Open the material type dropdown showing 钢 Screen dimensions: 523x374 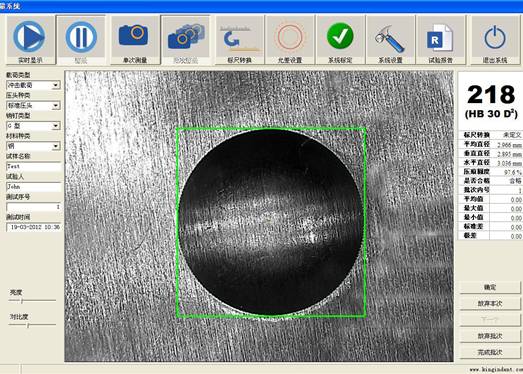56,146
